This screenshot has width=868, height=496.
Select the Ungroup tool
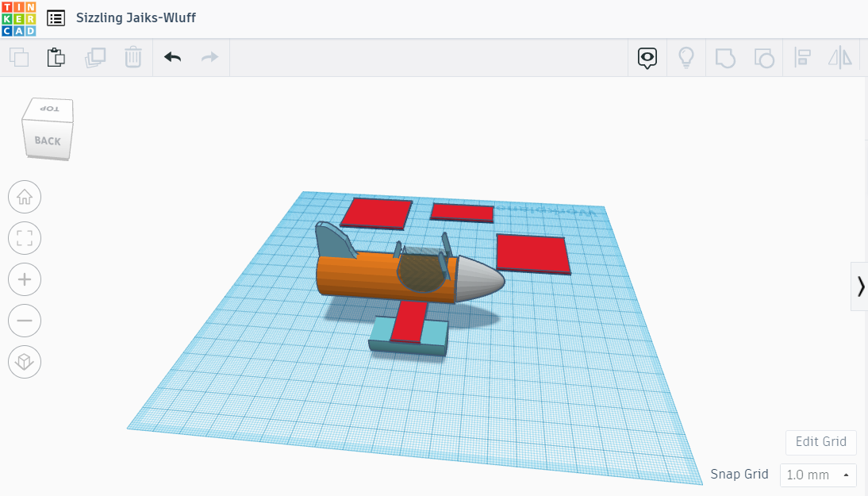click(764, 57)
